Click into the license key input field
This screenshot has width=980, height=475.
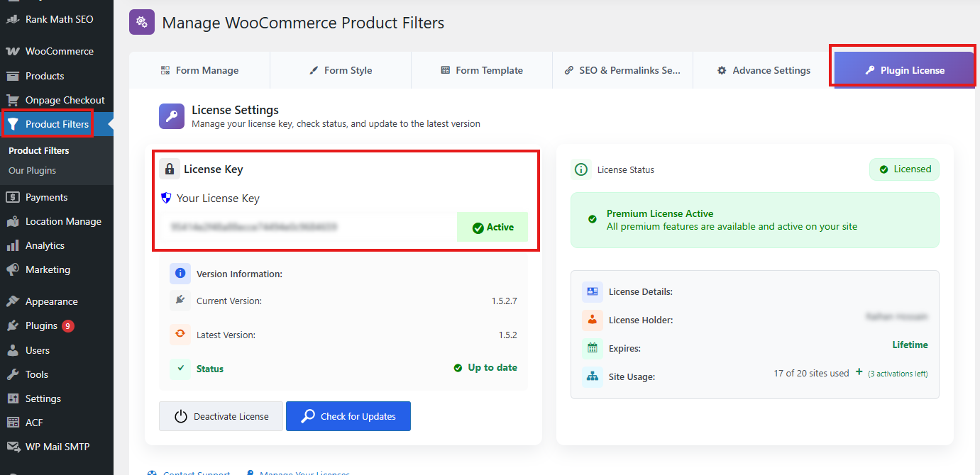coord(308,227)
